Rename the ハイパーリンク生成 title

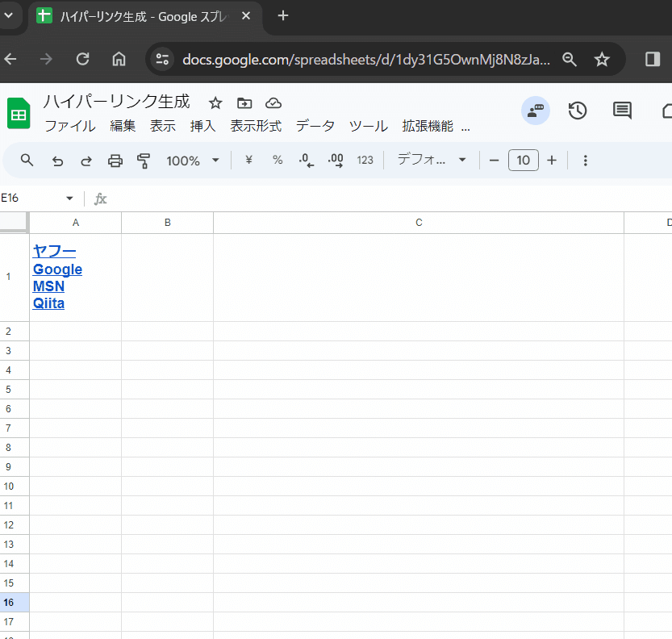click(116, 102)
